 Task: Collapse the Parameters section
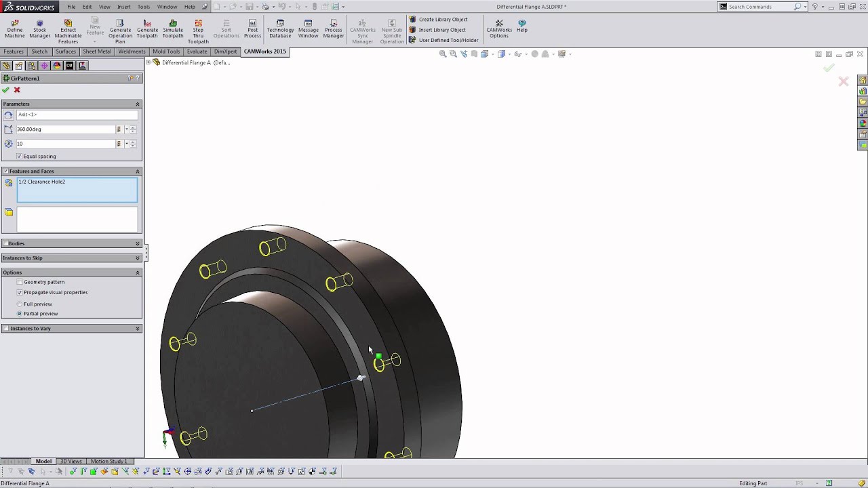tap(138, 104)
